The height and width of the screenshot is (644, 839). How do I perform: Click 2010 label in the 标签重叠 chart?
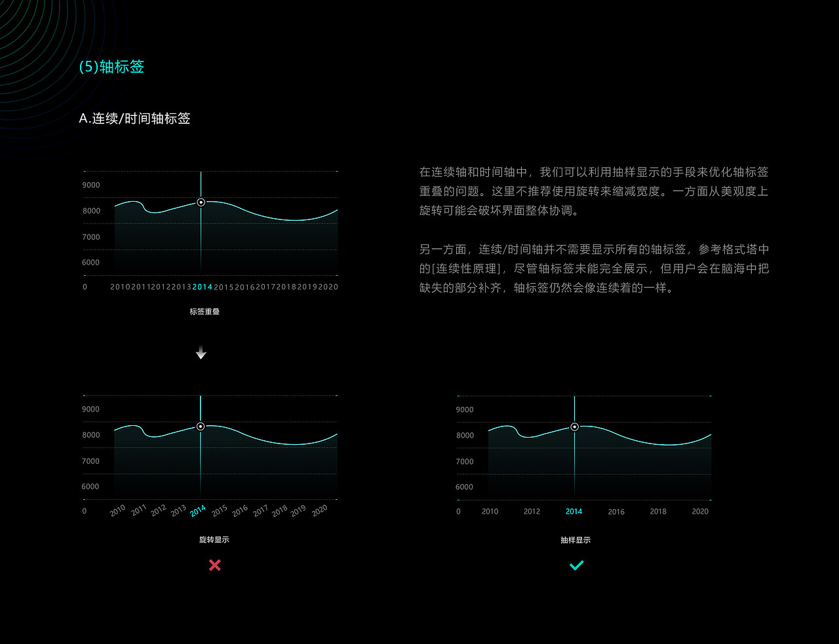tap(121, 287)
